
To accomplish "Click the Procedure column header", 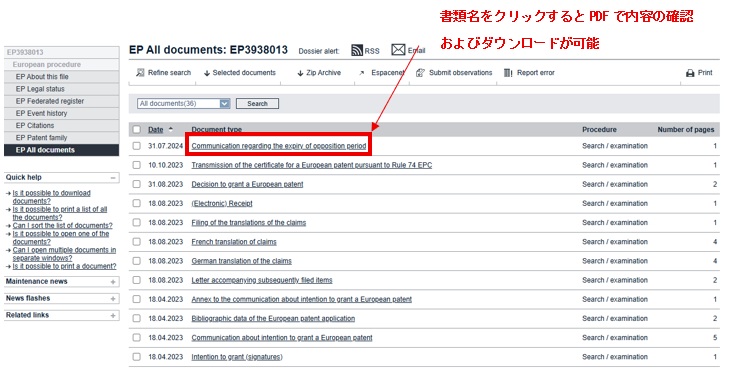I will coord(599,130).
